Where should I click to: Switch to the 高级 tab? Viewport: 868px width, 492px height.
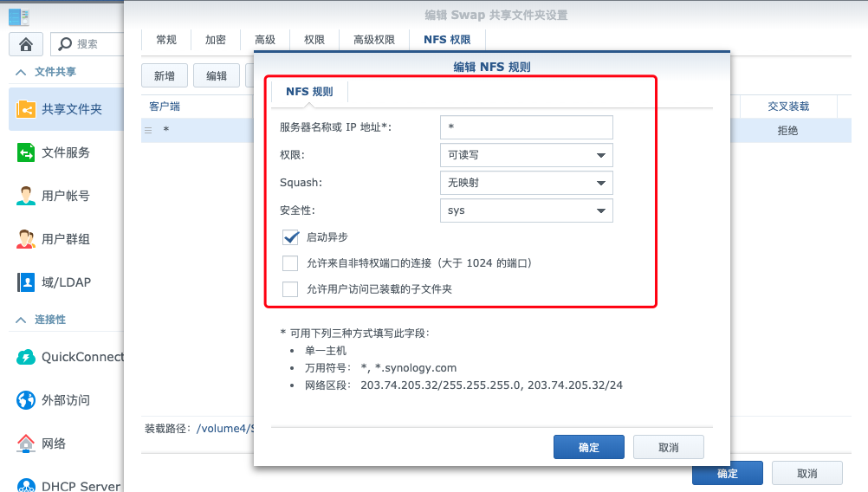coord(265,40)
